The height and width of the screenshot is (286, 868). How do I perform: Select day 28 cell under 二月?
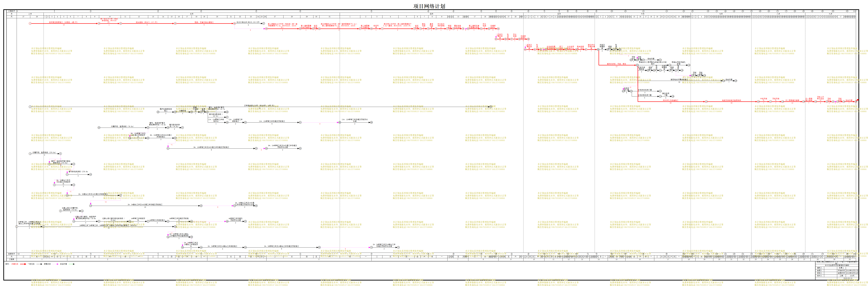coord(37,16)
